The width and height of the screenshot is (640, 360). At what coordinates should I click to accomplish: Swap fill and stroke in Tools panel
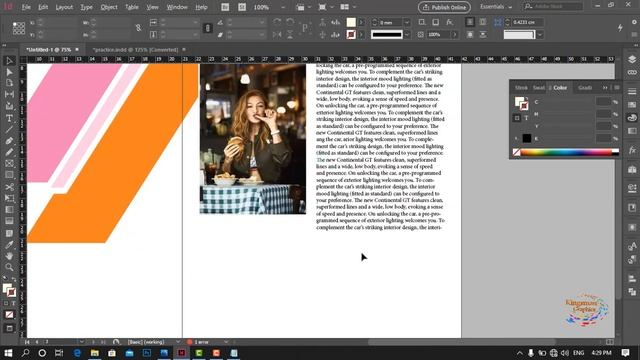point(13,280)
